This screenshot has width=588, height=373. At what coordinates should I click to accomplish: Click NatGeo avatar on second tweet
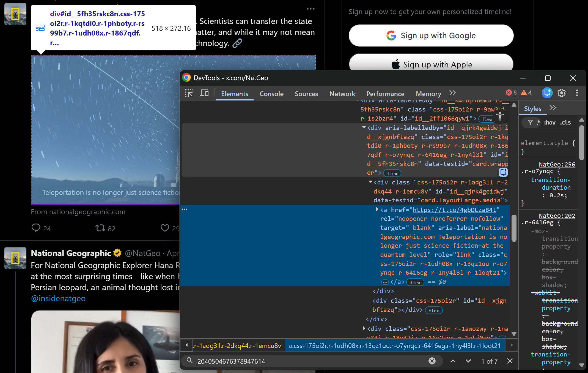(15, 258)
